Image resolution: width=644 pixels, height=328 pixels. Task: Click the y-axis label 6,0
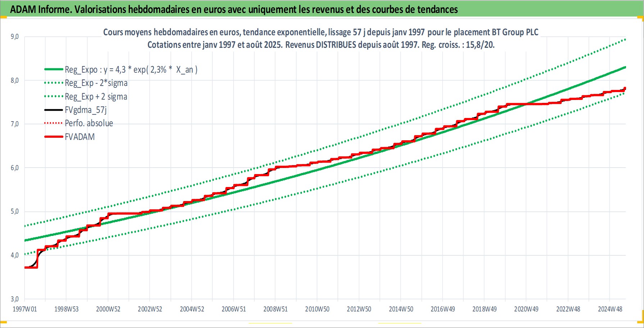(x=15, y=168)
